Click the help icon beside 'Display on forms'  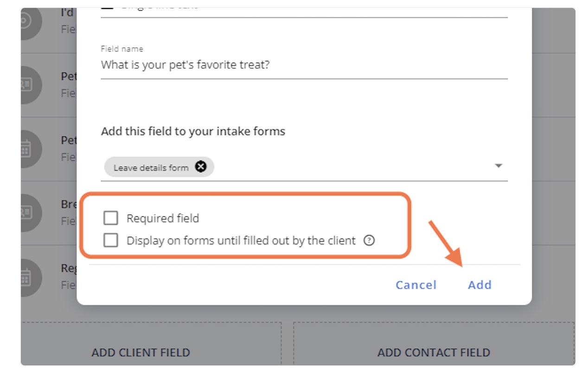(x=369, y=240)
